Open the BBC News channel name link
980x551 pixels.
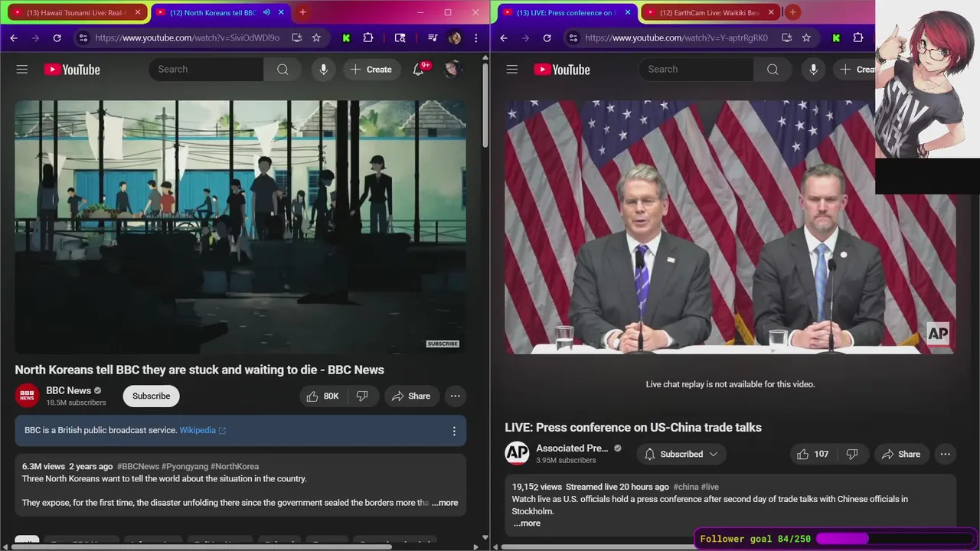68,390
